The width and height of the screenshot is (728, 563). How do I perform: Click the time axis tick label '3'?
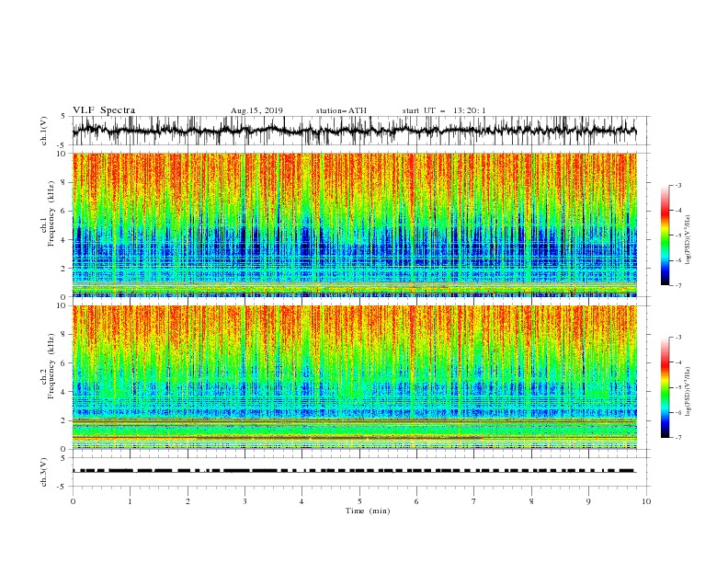click(245, 501)
